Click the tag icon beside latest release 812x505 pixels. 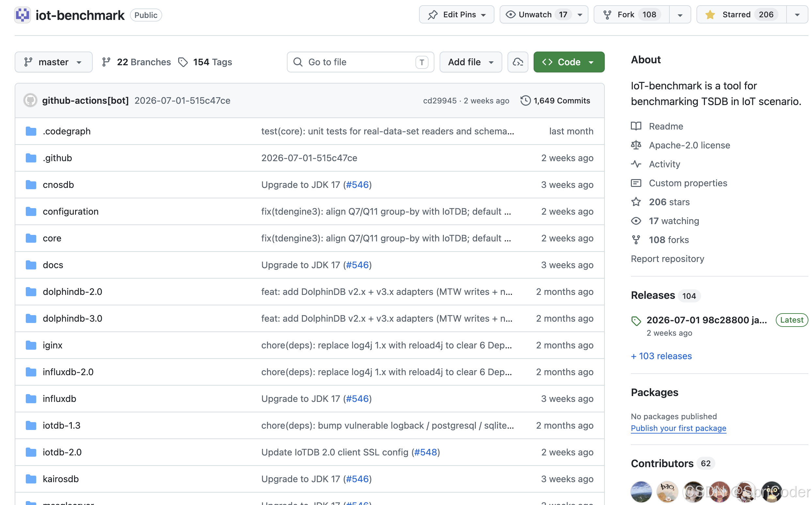[x=637, y=321]
